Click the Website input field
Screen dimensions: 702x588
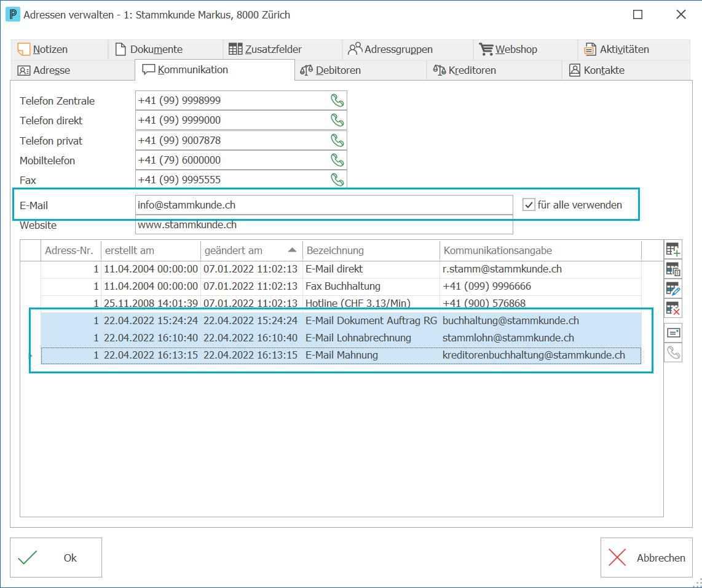click(x=324, y=225)
